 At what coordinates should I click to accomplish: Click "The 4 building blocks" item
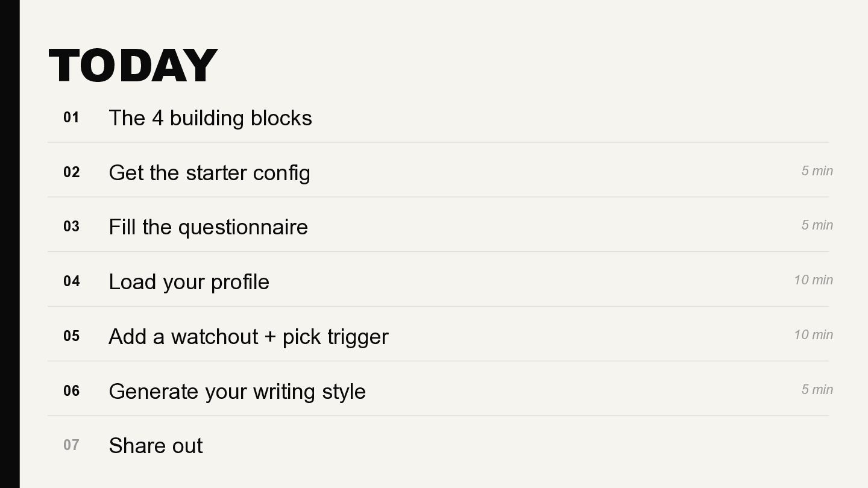click(210, 118)
